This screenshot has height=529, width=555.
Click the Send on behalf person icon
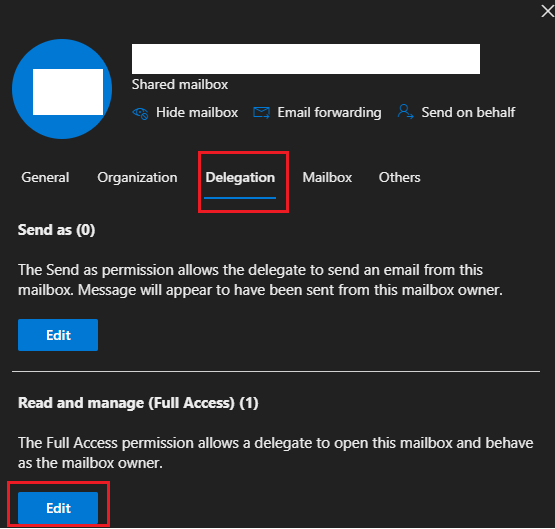[x=405, y=111]
